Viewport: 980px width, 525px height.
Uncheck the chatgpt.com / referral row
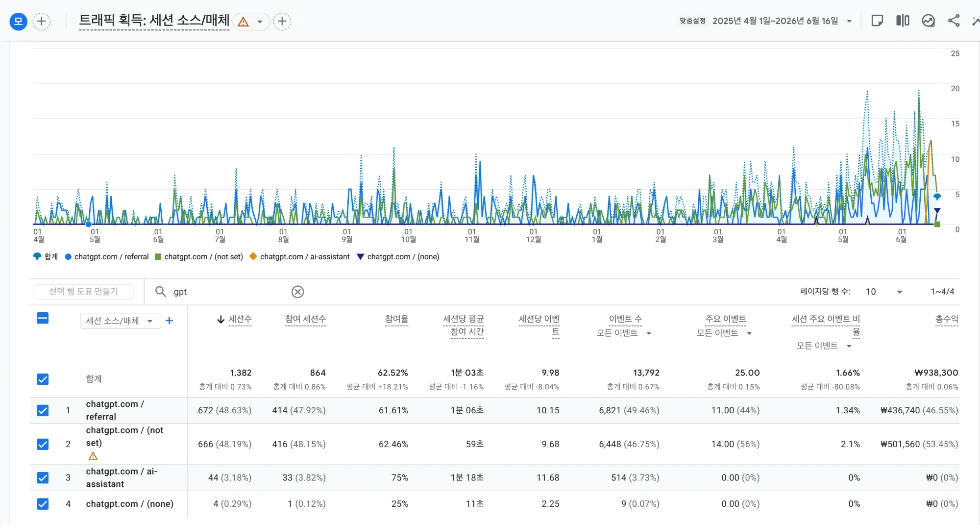(43, 410)
